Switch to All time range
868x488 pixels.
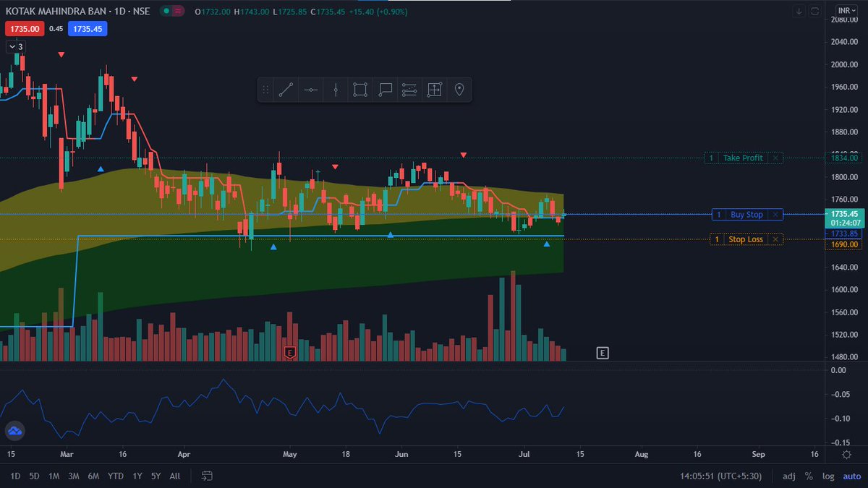175,476
